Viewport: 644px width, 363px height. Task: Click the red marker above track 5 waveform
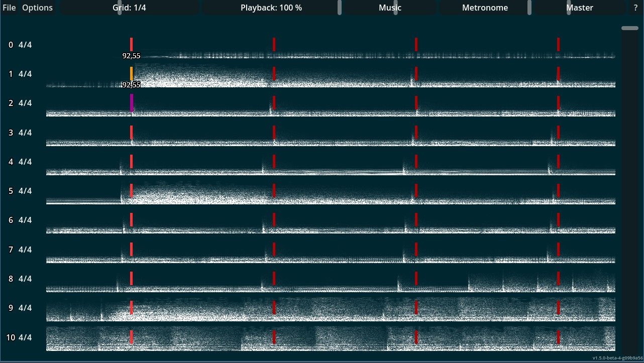131,190
